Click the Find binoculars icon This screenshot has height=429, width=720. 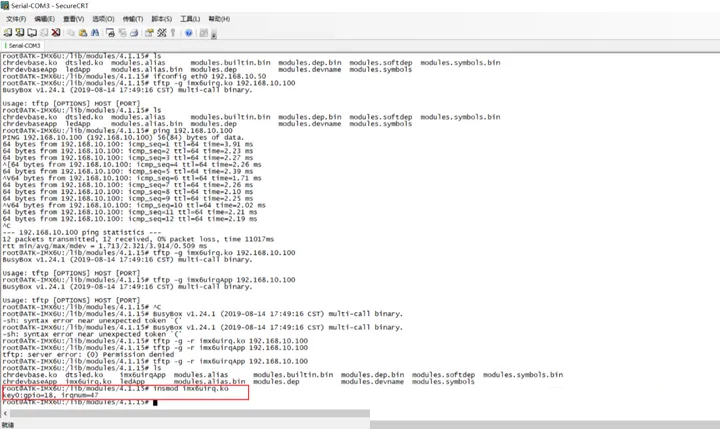[95, 33]
